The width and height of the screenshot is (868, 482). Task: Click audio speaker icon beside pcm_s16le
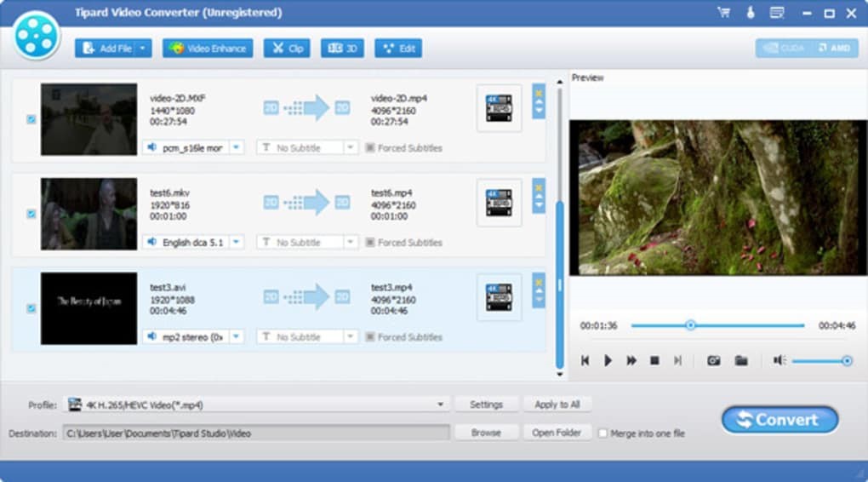[x=151, y=147]
